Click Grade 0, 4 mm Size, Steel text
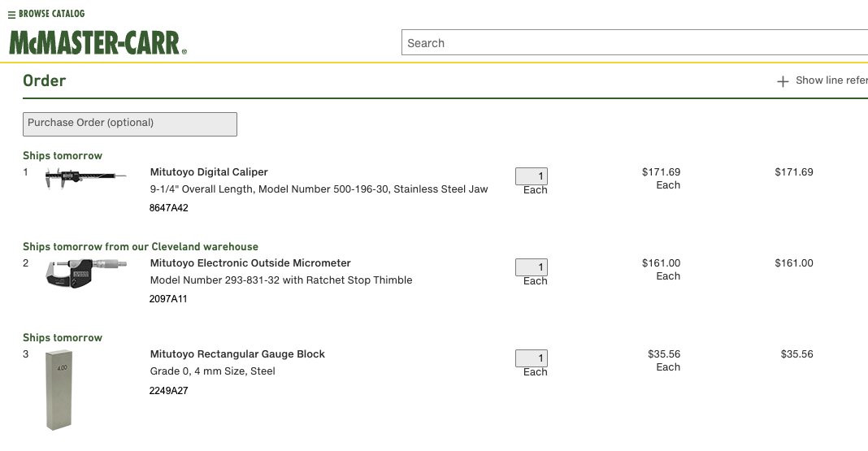The height and width of the screenshot is (451, 868). [x=213, y=371]
